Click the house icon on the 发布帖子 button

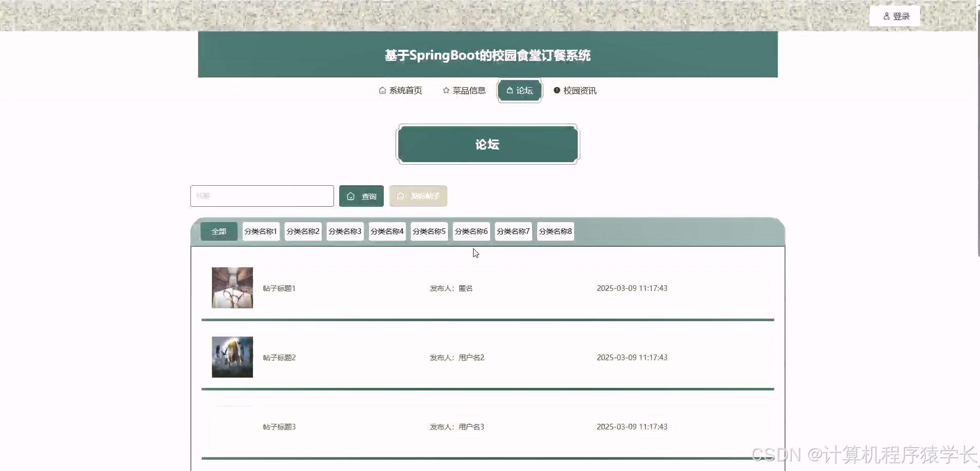coord(401,196)
